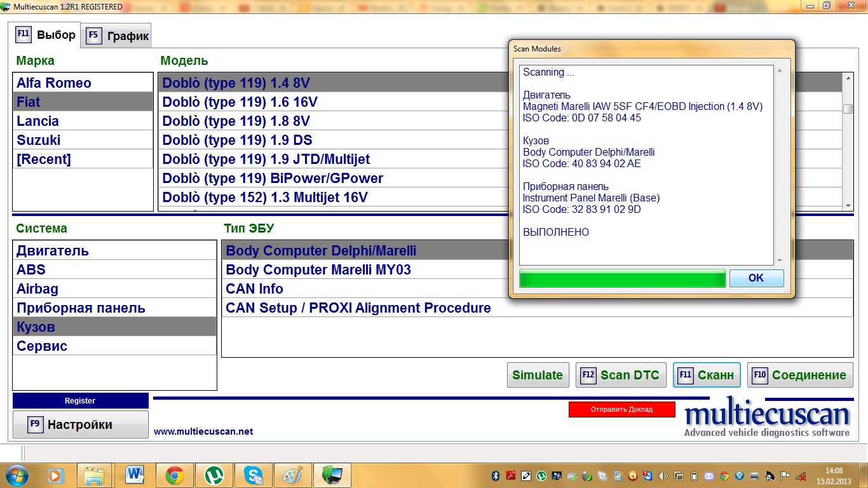This screenshot has width=868, height=488.
Task: Click the F12 icon on Scan DTC
Action: point(588,375)
